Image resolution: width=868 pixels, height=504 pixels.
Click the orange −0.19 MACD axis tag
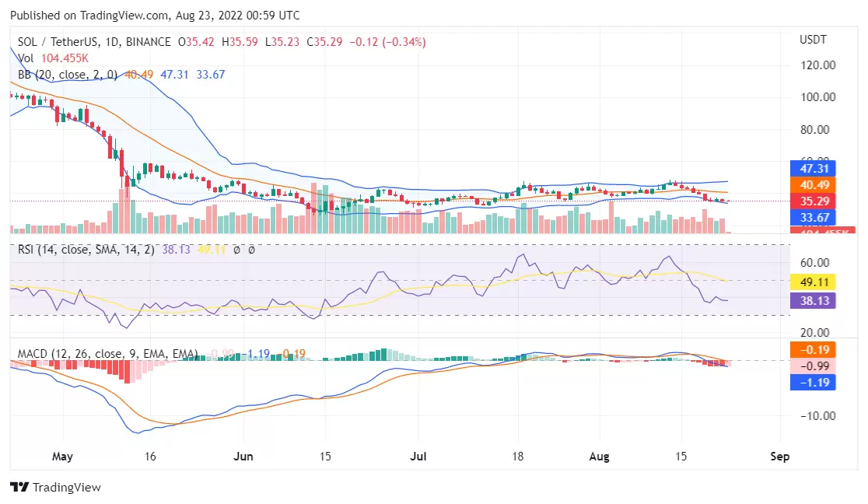[813, 349]
